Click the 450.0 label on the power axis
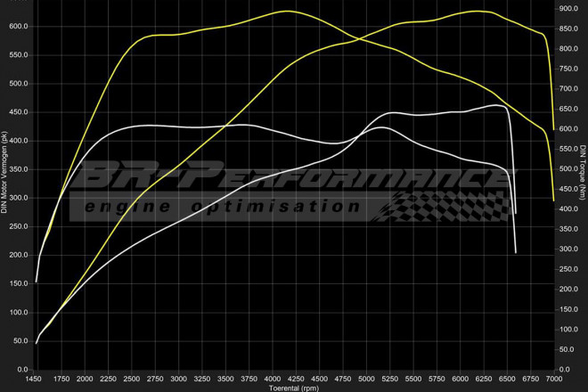The image size is (588, 392). pyautogui.click(x=20, y=112)
